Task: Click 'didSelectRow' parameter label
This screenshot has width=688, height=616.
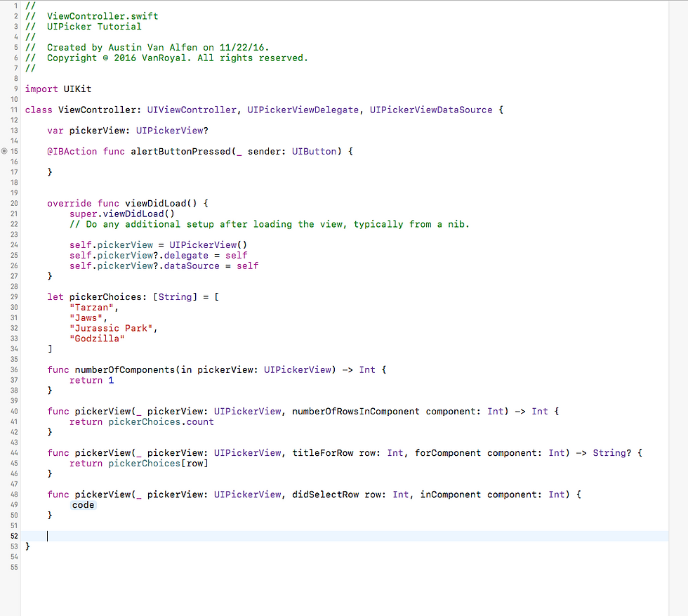Action: click(326, 494)
